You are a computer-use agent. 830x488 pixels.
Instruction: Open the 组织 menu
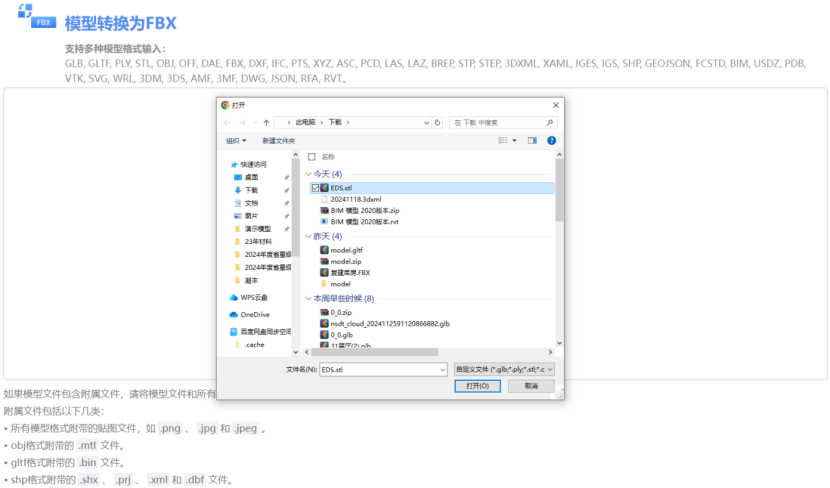(x=235, y=141)
